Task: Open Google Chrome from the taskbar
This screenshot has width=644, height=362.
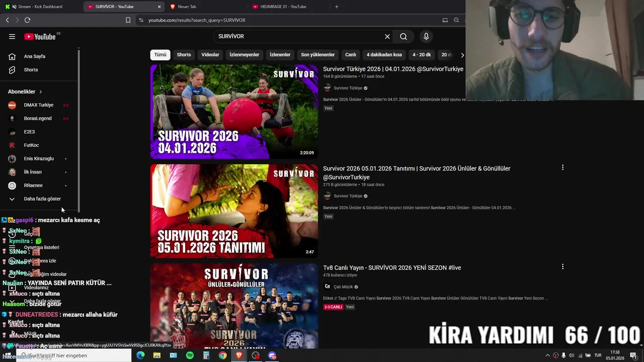Action: [222, 355]
